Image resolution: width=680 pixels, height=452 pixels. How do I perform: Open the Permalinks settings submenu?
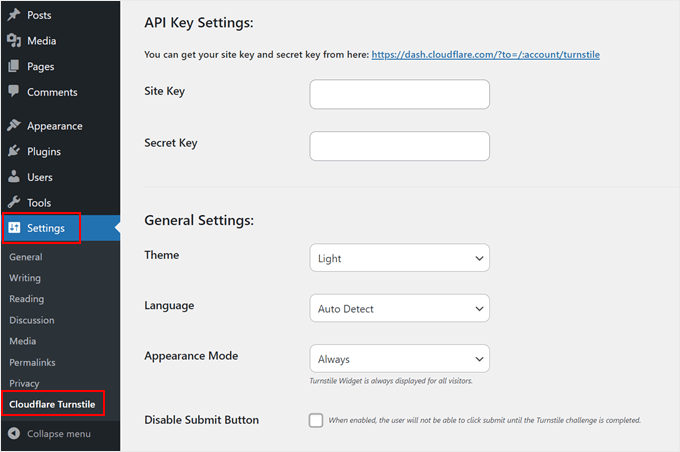[x=33, y=362]
